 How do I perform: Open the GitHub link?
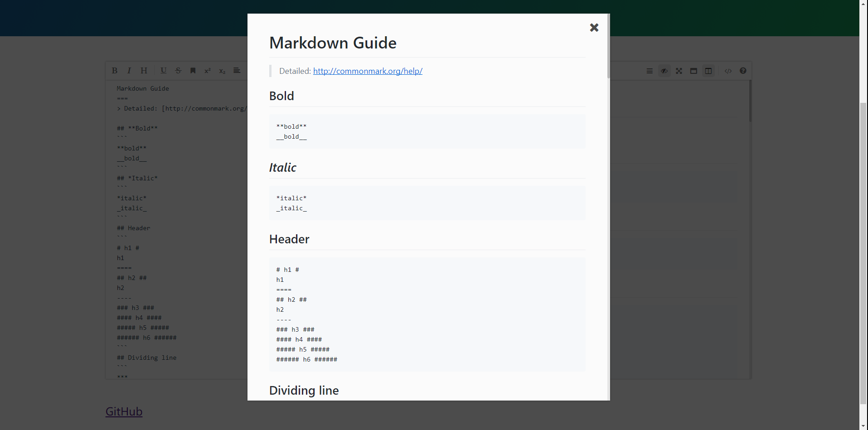124,411
